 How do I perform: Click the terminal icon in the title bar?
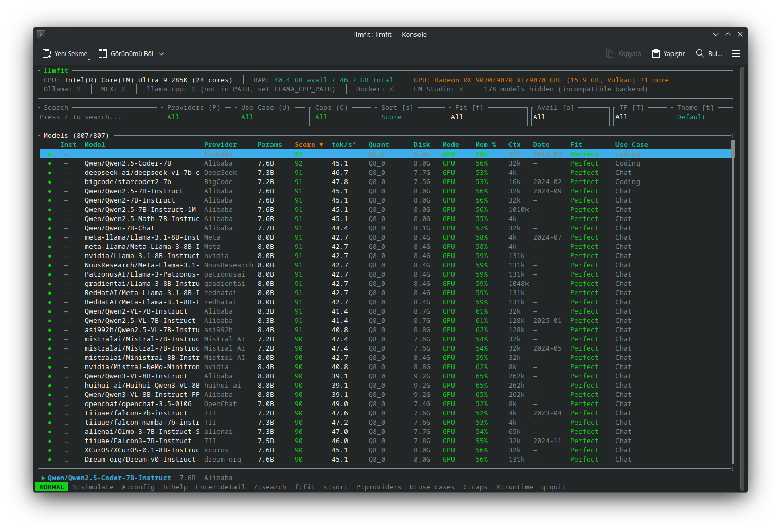(41, 34)
